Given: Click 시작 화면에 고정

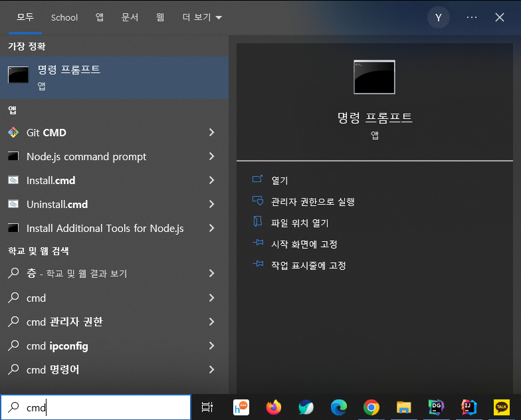Looking at the screenshot, I should click(304, 244).
